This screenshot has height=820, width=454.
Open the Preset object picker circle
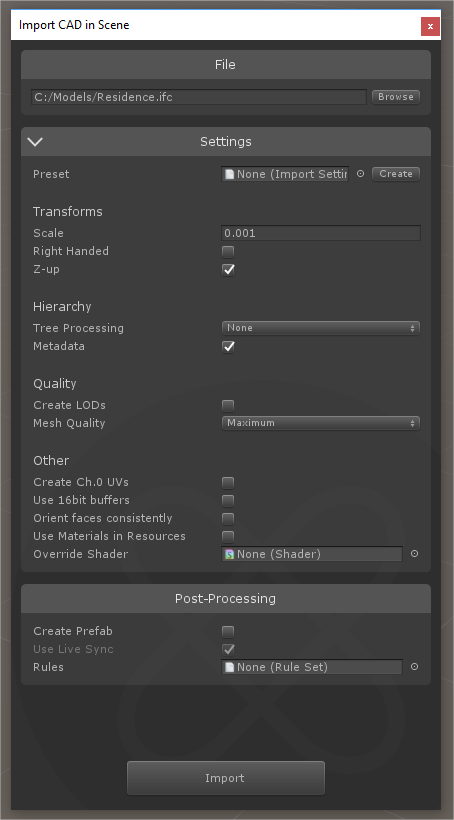click(360, 174)
